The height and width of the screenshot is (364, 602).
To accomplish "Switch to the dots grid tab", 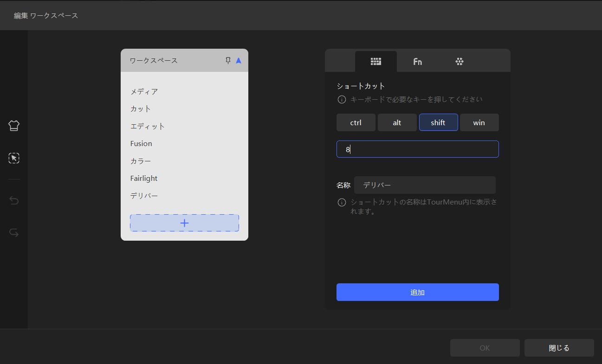I will point(460,61).
